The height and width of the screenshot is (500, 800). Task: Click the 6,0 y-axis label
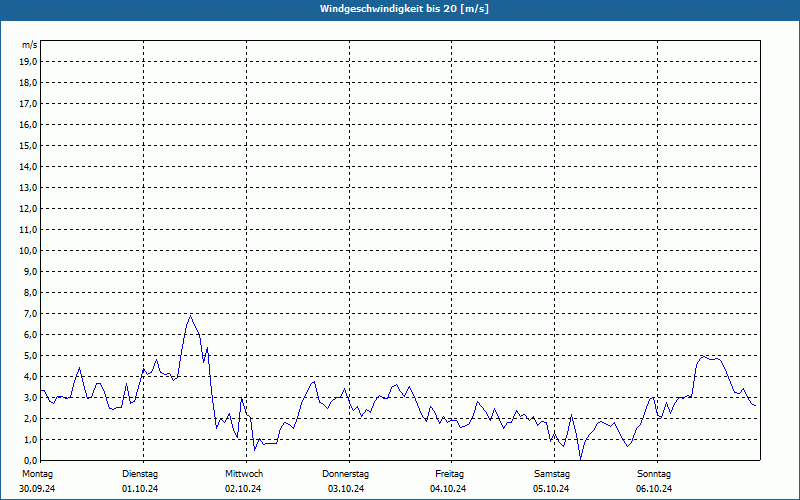(x=30, y=334)
